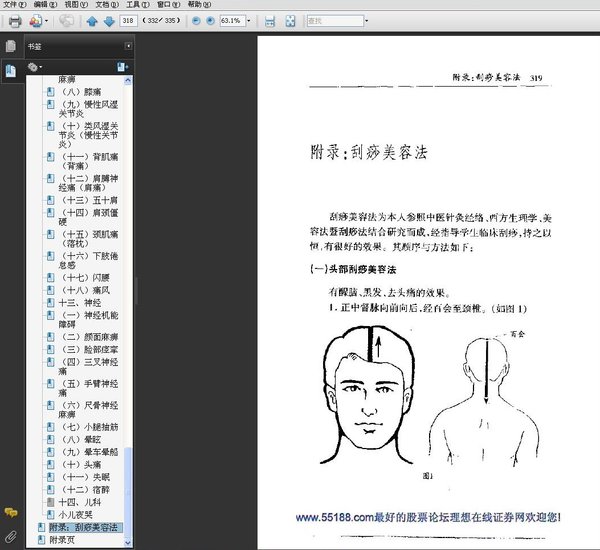The width and height of the screenshot is (600, 550).
Task: Open the 帮助 (Help) menu
Action: pyautogui.click(x=199, y=4)
